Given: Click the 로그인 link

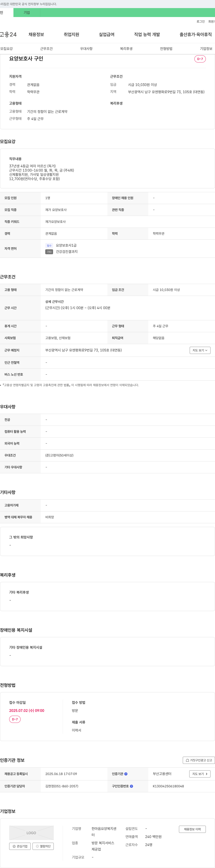Looking at the screenshot, I should (200, 22).
